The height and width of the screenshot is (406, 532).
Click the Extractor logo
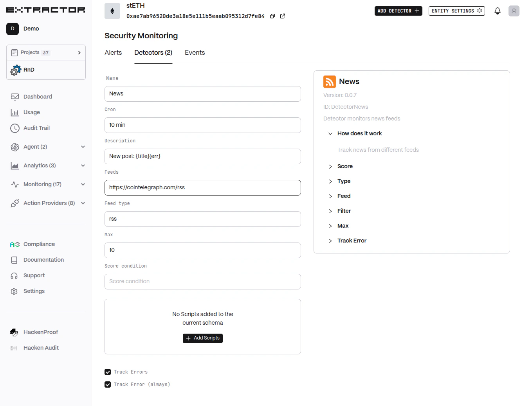point(46,10)
